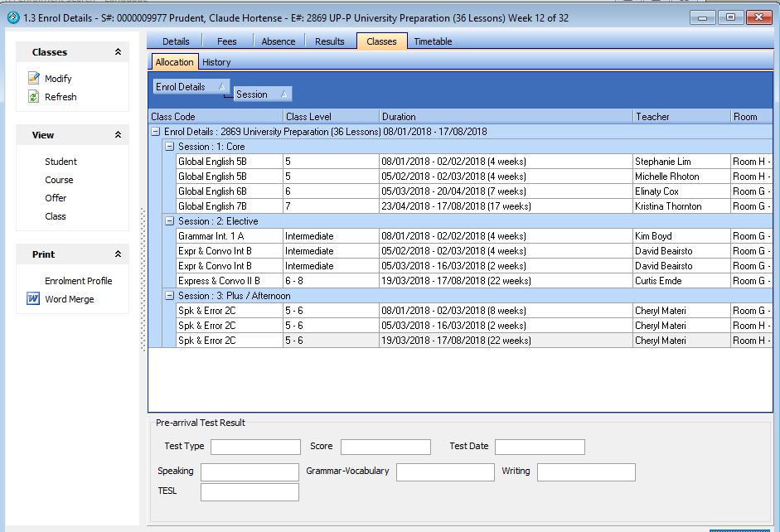
Task: Collapse the Session 2: Elective group
Action: click(170, 221)
